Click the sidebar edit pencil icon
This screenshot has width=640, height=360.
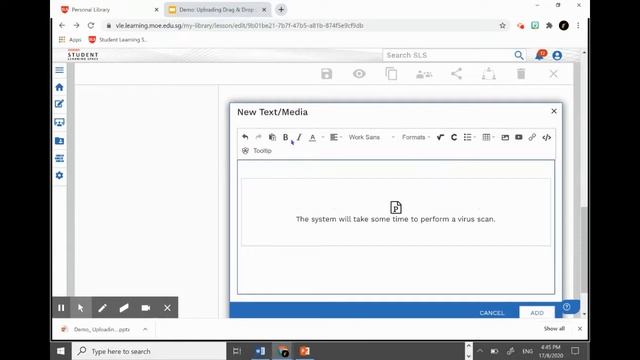[x=60, y=104]
